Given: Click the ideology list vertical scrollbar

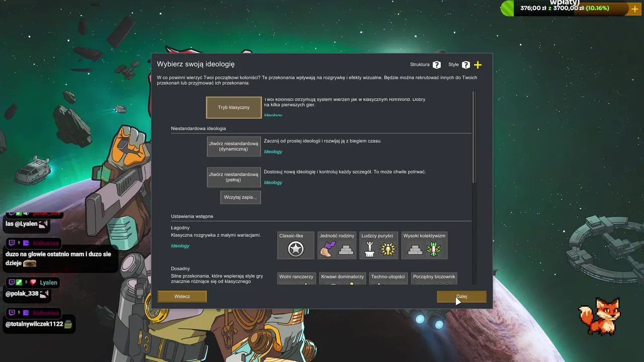Looking at the screenshot, I should click(x=473, y=137).
